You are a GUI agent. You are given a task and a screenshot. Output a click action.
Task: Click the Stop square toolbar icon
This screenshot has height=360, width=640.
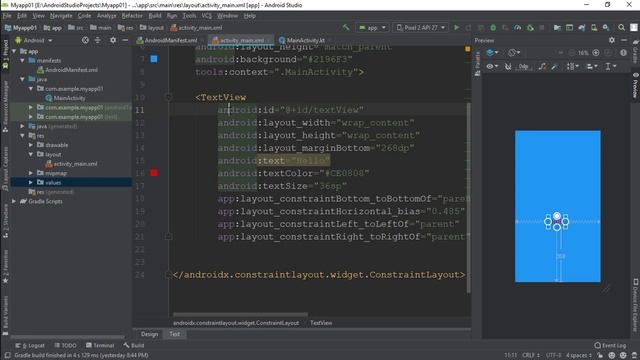point(542,28)
